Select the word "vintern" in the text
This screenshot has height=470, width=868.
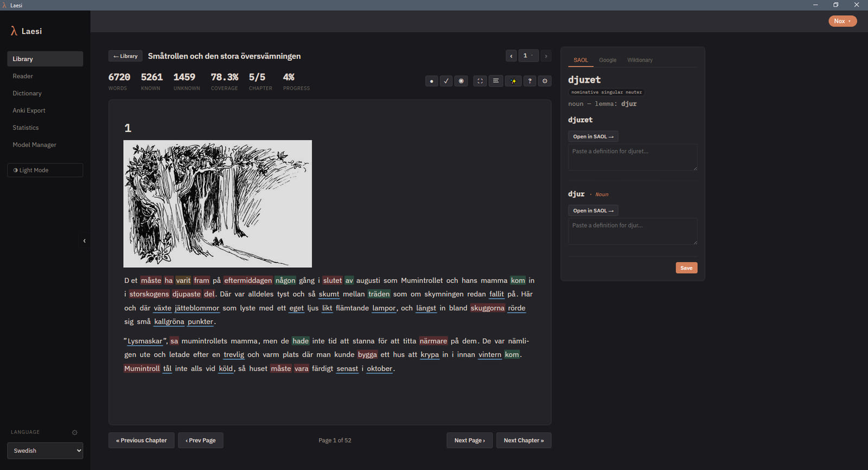pyautogui.click(x=490, y=355)
